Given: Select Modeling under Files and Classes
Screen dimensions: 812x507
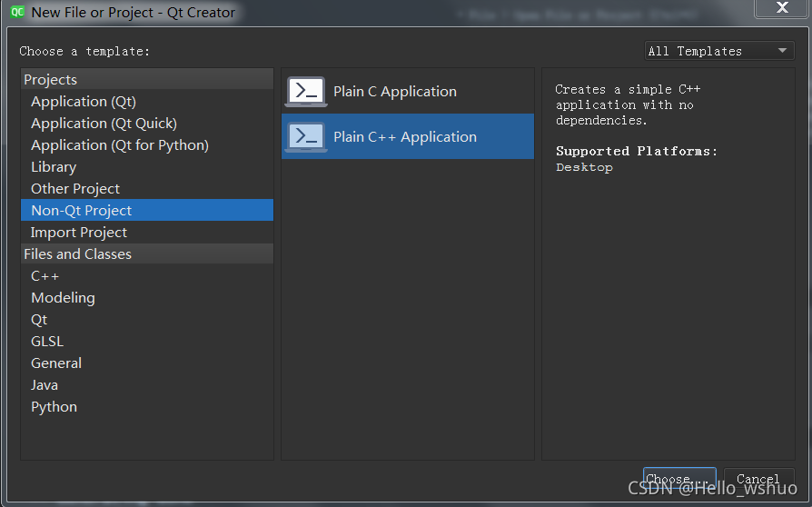Looking at the screenshot, I should pos(147,298).
